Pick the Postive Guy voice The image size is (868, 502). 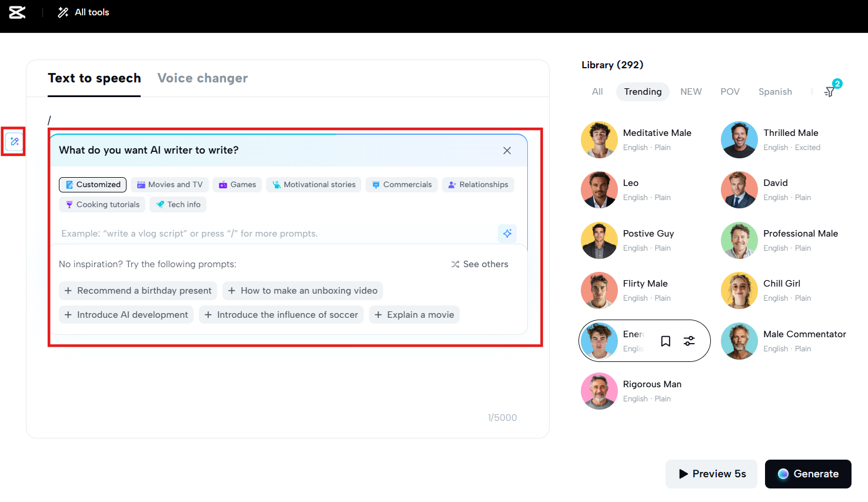pyautogui.click(x=644, y=241)
